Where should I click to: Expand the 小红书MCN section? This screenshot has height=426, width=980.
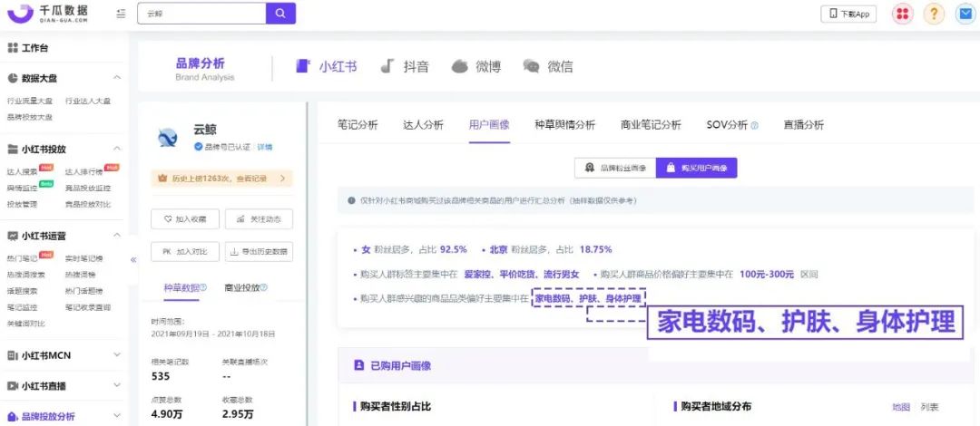coord(117,354)
